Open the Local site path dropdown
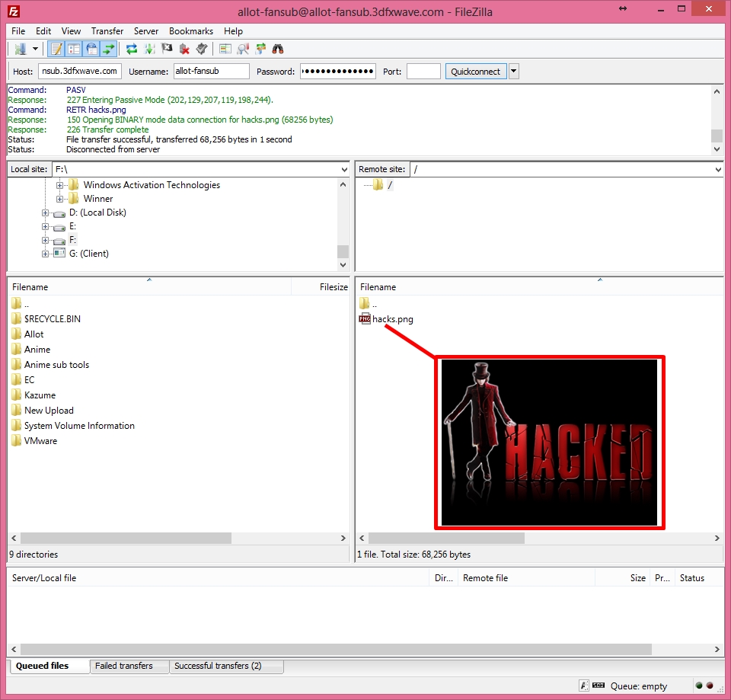 [344, 170]
